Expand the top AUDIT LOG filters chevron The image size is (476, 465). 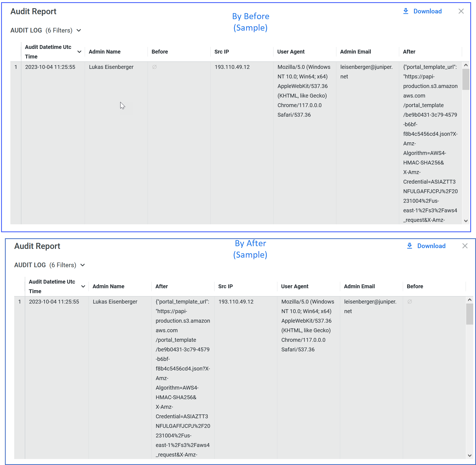[79, 30]
